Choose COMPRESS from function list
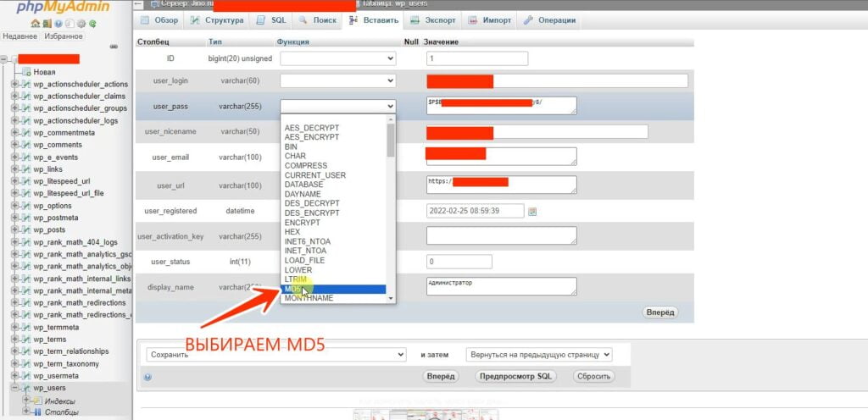This screenshot has width=868, height=420. click(334, 166)
